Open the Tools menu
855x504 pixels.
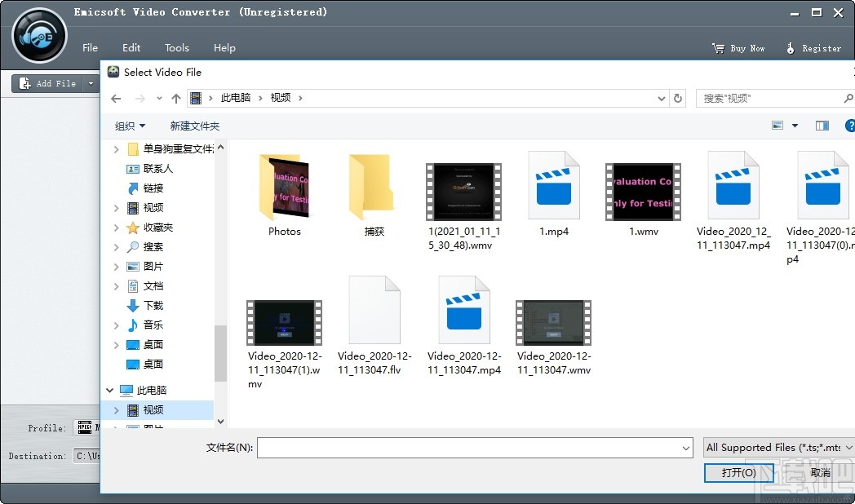tap(177, 47)
